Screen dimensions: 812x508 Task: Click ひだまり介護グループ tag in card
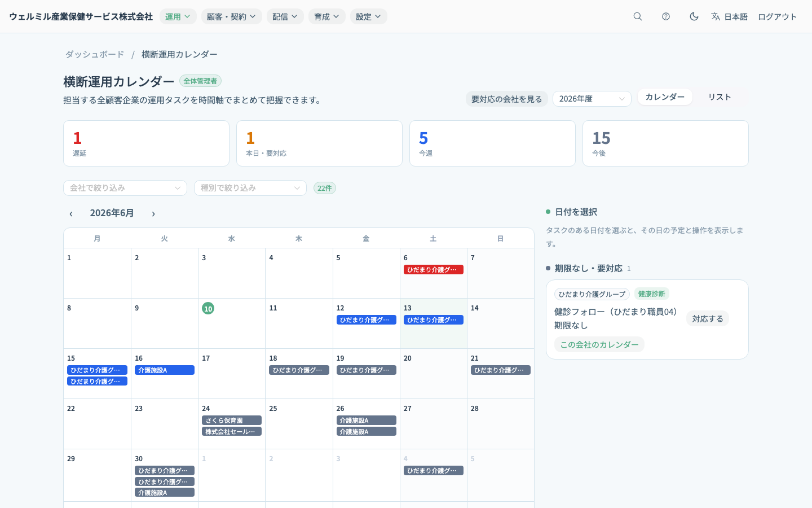592,294
